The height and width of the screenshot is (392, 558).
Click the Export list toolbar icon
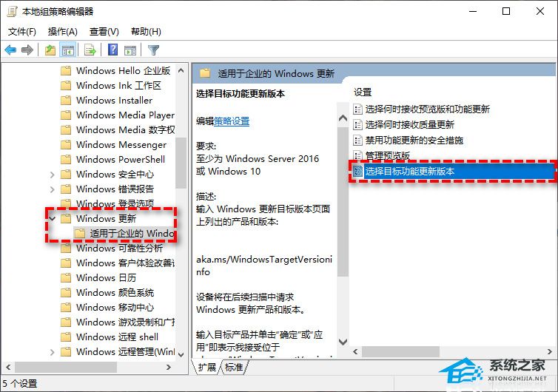click(x=90, y=50)
